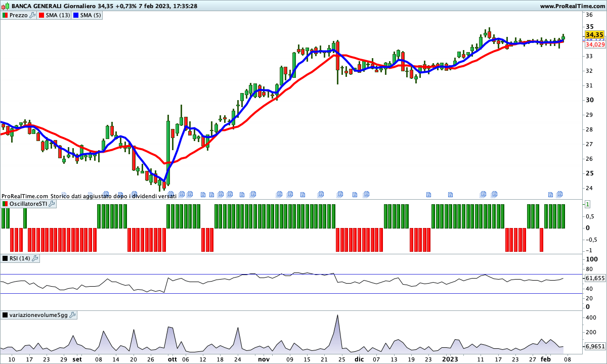
Task: Select the red SMA (13) legend swatch
Action: [x=41, y=15]
